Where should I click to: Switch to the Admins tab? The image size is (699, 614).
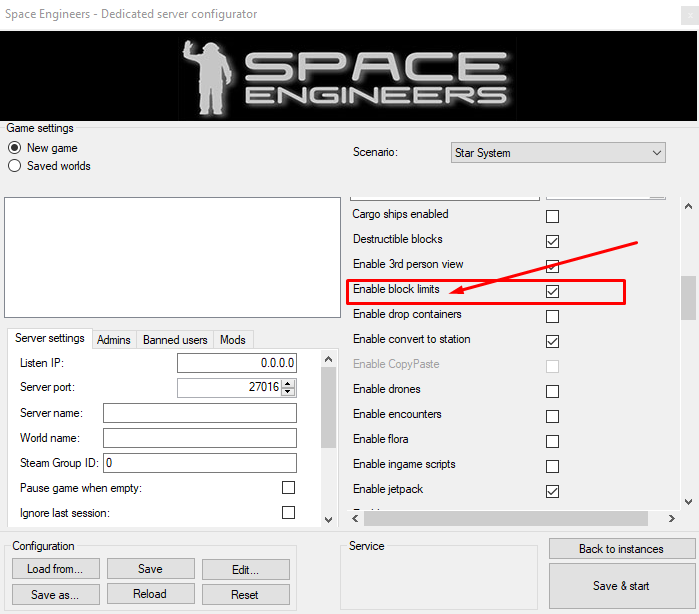click(x=113, y=340)
